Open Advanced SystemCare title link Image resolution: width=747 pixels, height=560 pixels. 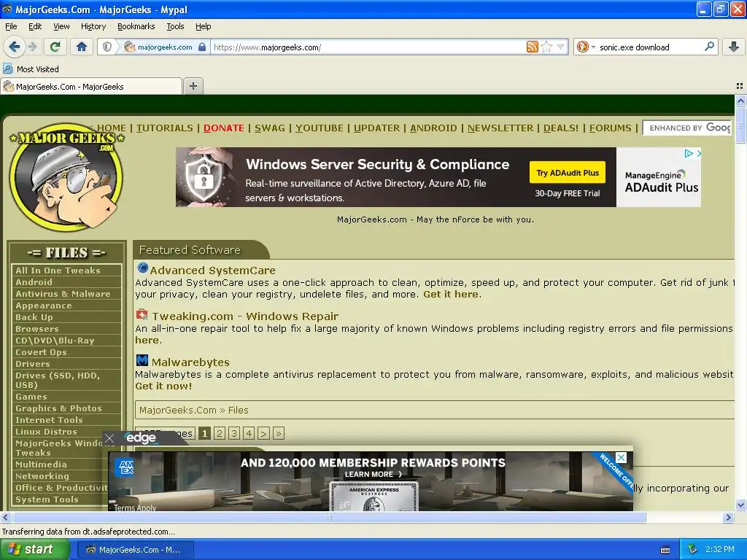point(212,270)
